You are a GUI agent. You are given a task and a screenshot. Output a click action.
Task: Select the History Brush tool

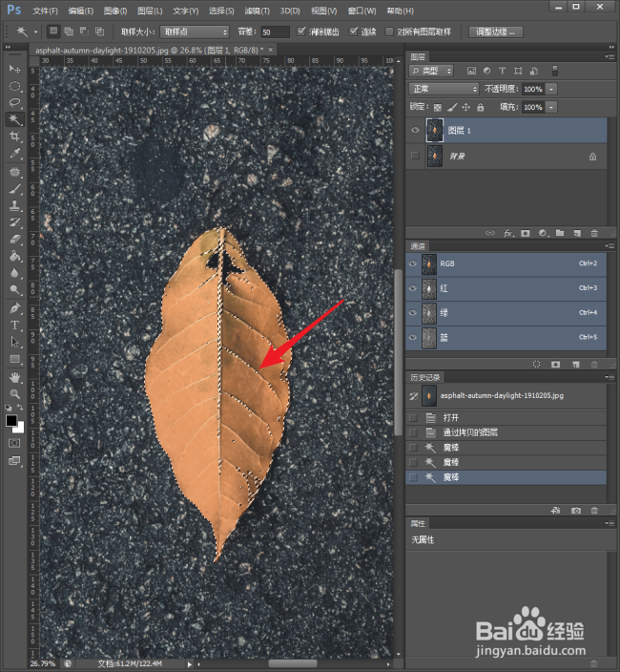(x=14, y=222)
